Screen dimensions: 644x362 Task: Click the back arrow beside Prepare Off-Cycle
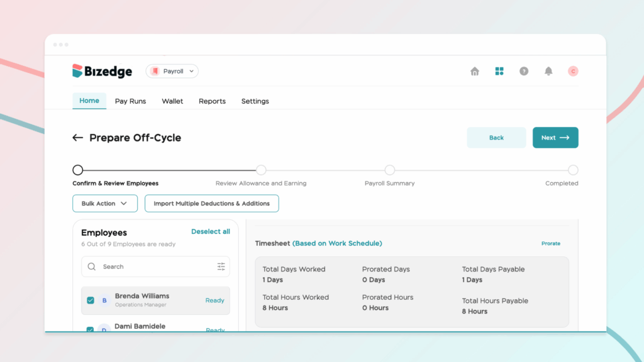coord(78,138)
